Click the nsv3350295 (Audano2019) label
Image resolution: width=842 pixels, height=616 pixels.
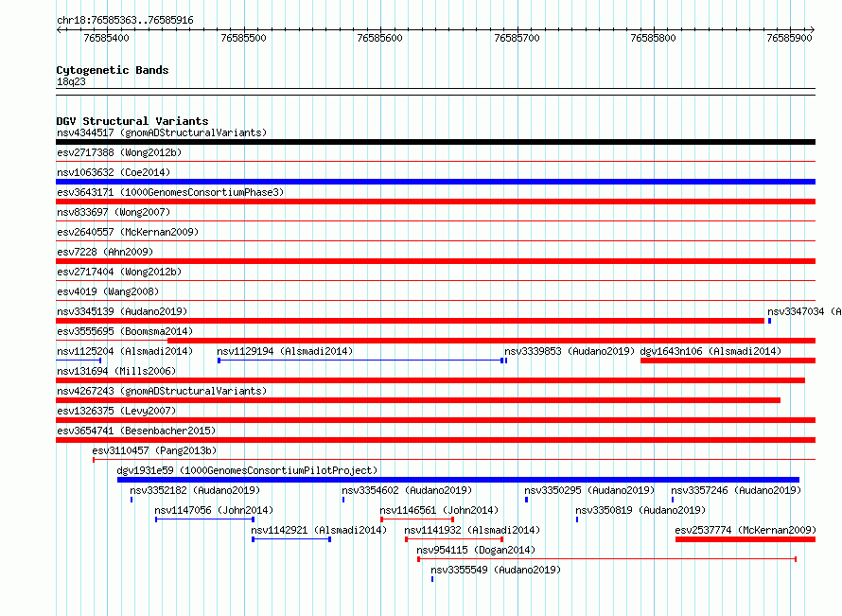(x=589, y=490)
